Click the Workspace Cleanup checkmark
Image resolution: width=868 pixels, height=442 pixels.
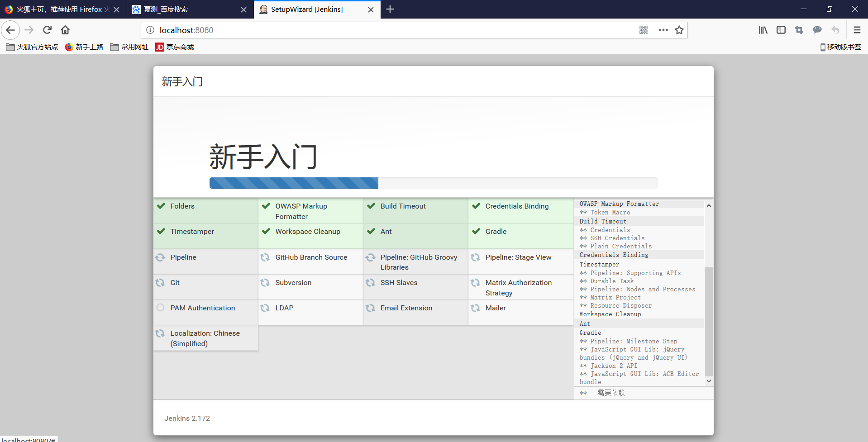(266, 232)
